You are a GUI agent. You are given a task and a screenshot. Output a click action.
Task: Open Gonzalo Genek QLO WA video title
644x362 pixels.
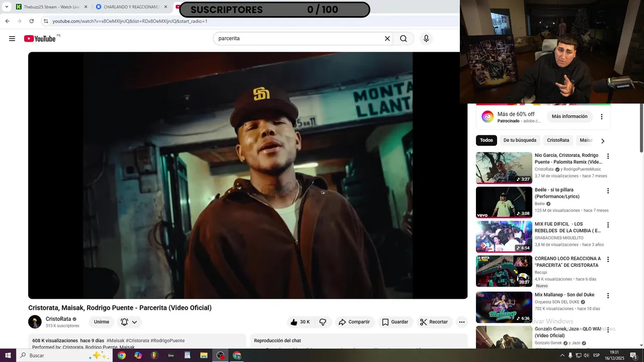[x=568, y=332]
